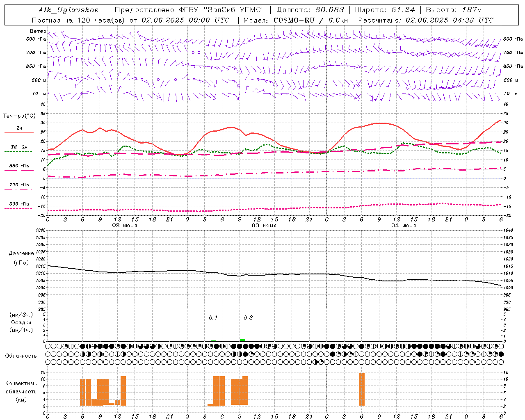Select the (мм/1ч.) precipitation unit label
Viewport: 525px width, 420px height.
[x=21, y=330]
